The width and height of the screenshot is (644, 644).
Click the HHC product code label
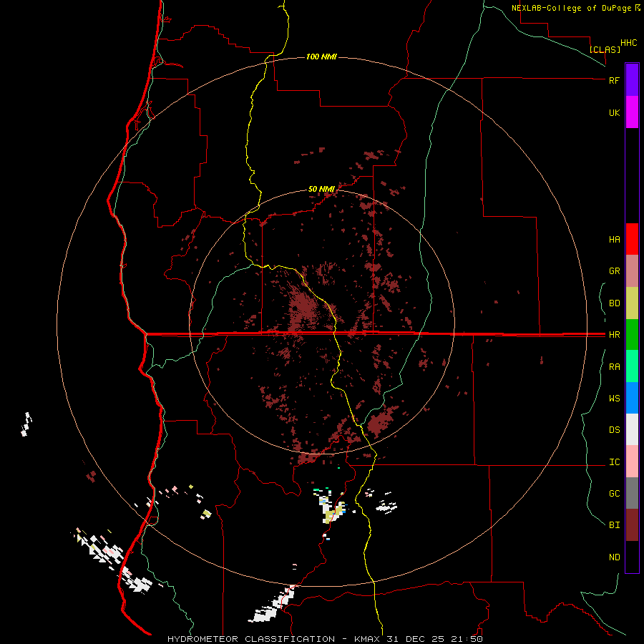629,43
